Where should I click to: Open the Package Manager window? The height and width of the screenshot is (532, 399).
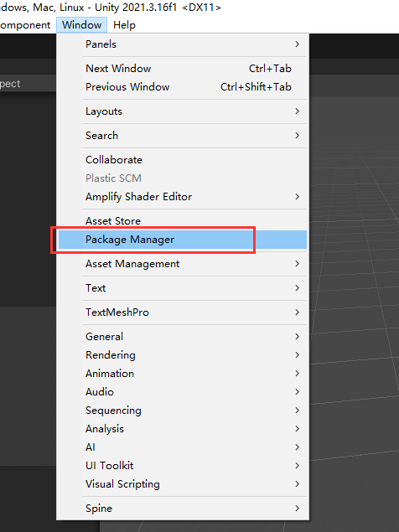(183, 240)
